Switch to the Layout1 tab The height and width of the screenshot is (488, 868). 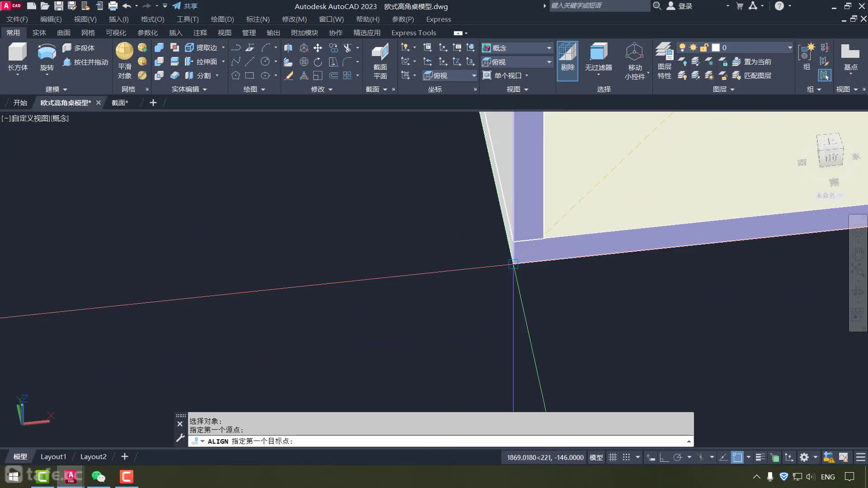pos(53,457)
